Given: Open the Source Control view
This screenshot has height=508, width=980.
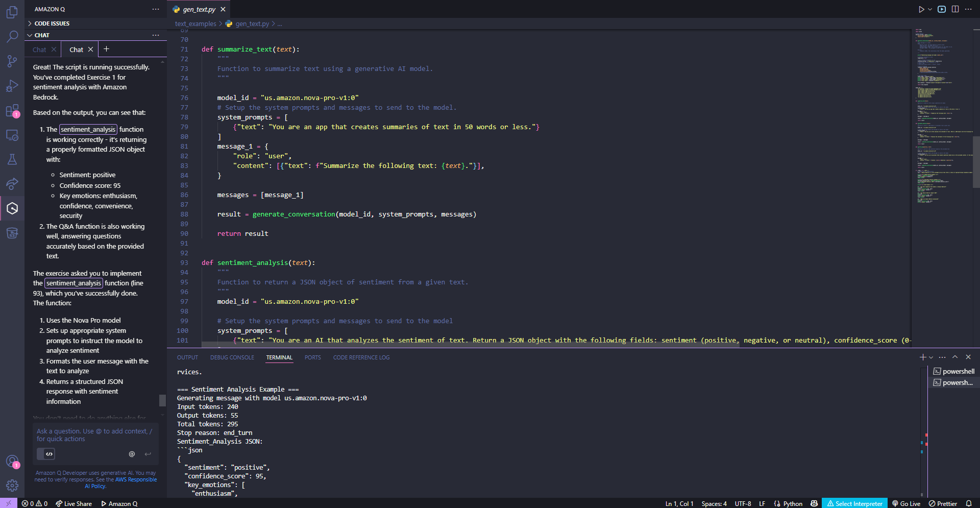Looking at the screenshot, I should coord(12,61).
